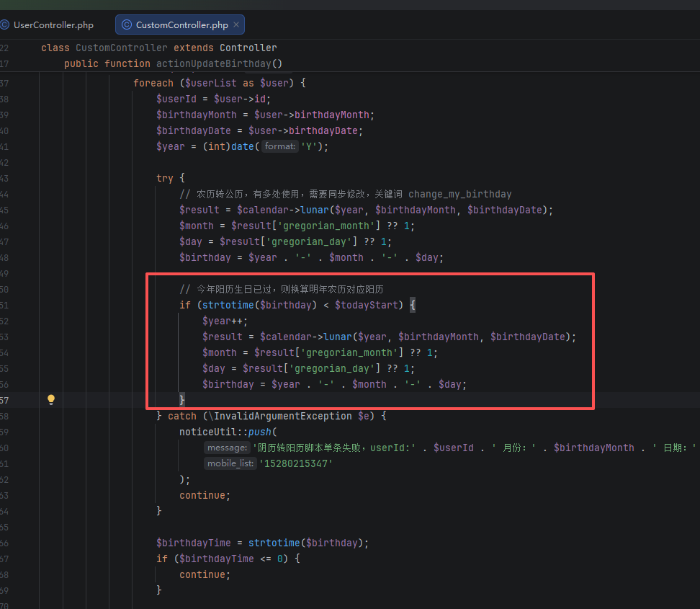Click 'catch' keyword on line 58
Image resolution: width=700 pixels, height=609 pixels.
182,416
